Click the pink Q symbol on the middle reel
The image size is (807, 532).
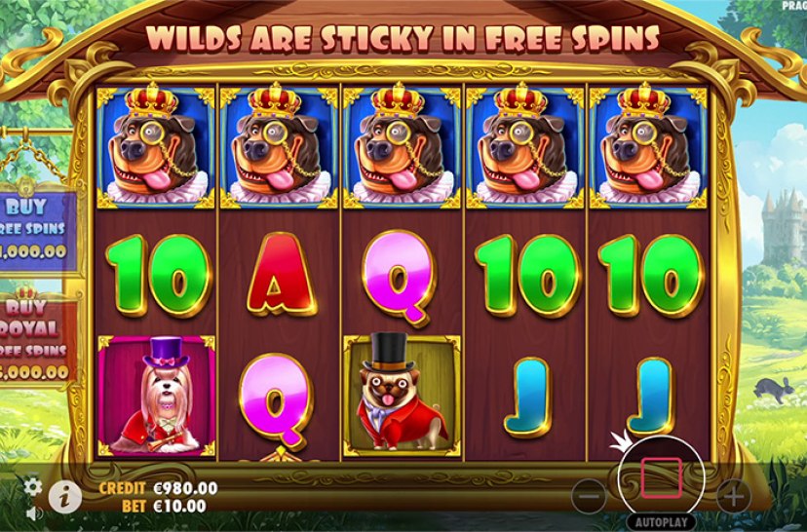(x=399, y=277)
